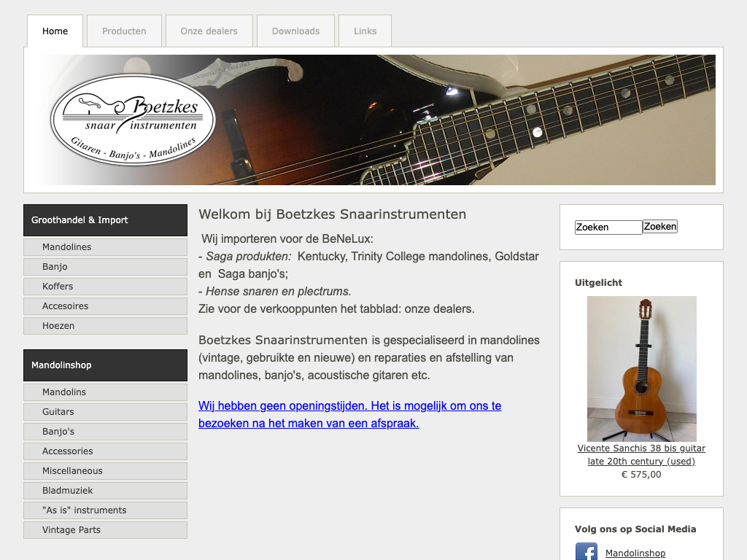
Task: Follow the Vicente Sanchis 38 bis guitar link
Action: (641, 455)
